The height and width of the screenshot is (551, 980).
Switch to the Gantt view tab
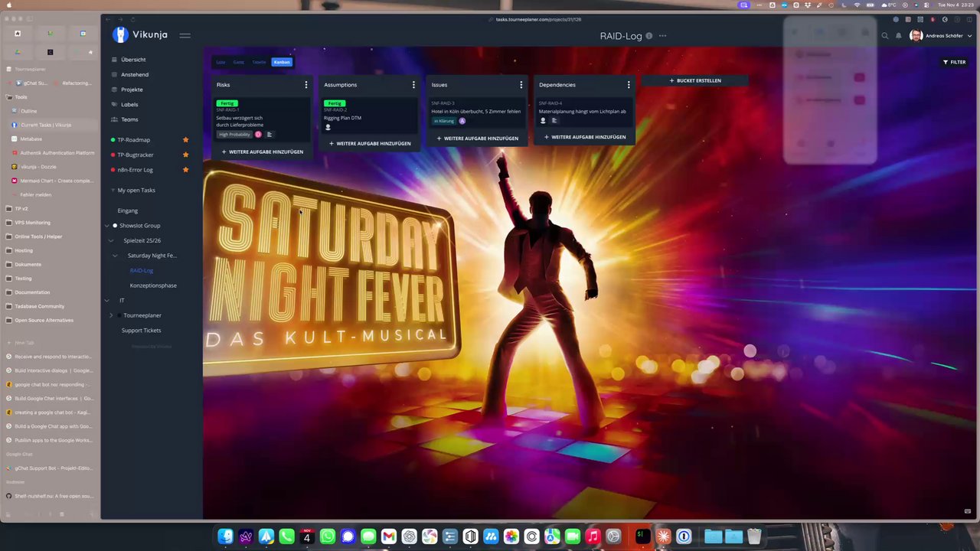239,62
